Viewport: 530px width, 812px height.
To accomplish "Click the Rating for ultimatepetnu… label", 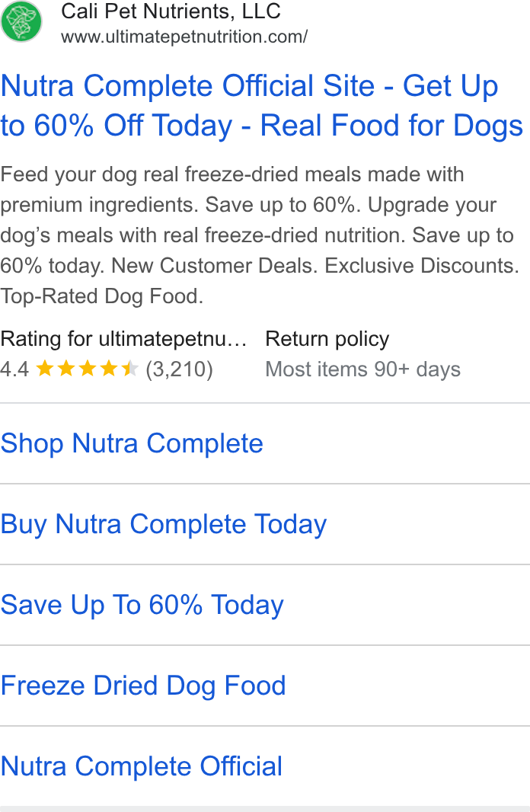I will click(x=123, y=339).
